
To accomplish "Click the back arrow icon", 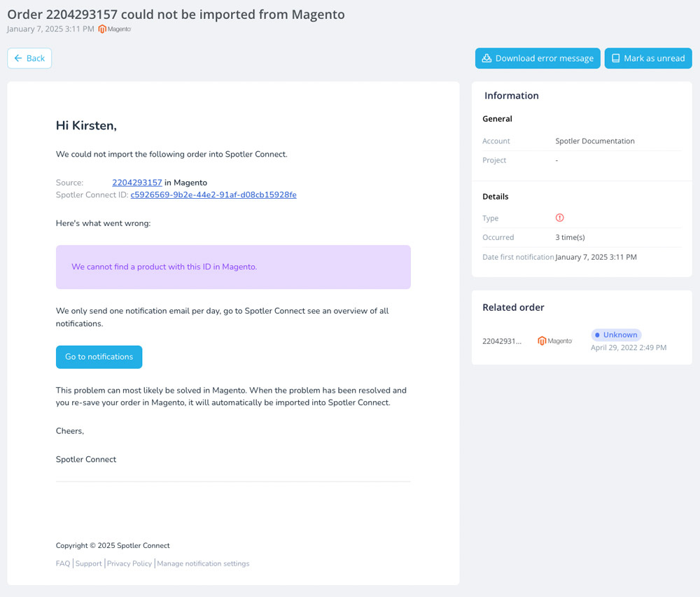I will (x=18, y=58).
